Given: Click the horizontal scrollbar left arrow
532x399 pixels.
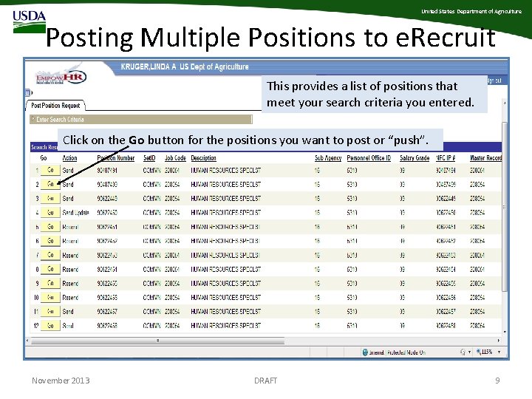Looking at the screenshot, I should coord(28,341).
